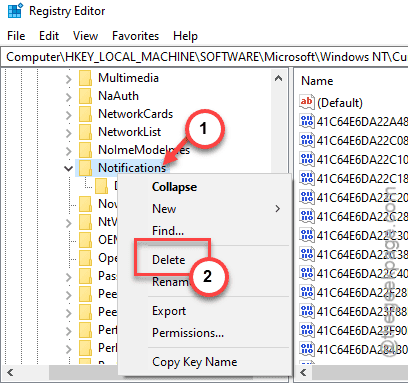This screenshot has height=383, width=408.
Task: Select the NaAuth folder icon
Action: tap(85, 96)
